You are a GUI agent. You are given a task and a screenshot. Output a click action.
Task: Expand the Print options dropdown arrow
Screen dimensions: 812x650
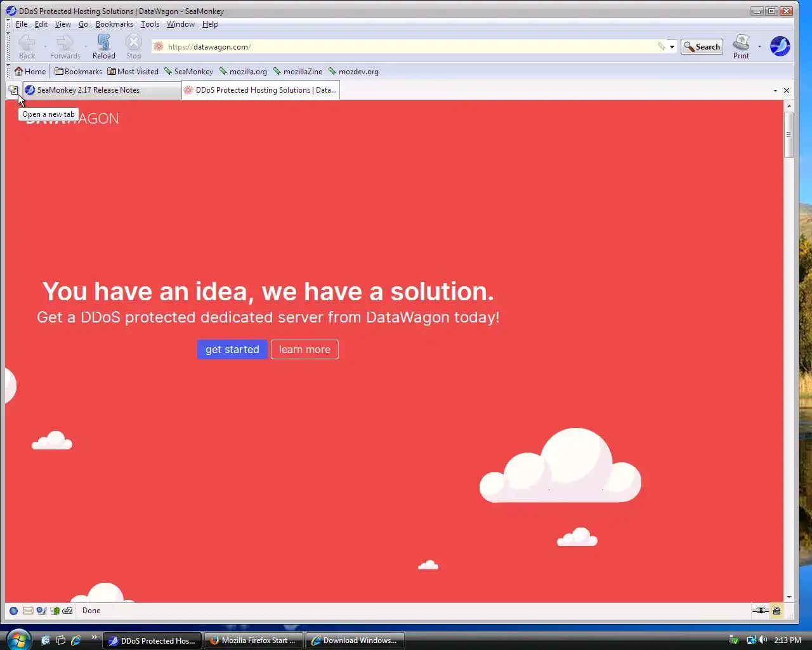(x=759, y=46)
